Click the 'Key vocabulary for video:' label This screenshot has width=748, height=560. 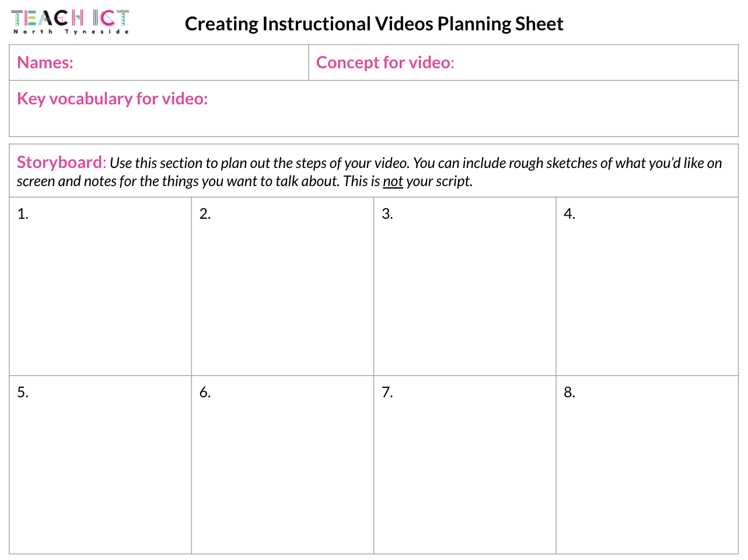pyautogui.click(x=113, y=99)
